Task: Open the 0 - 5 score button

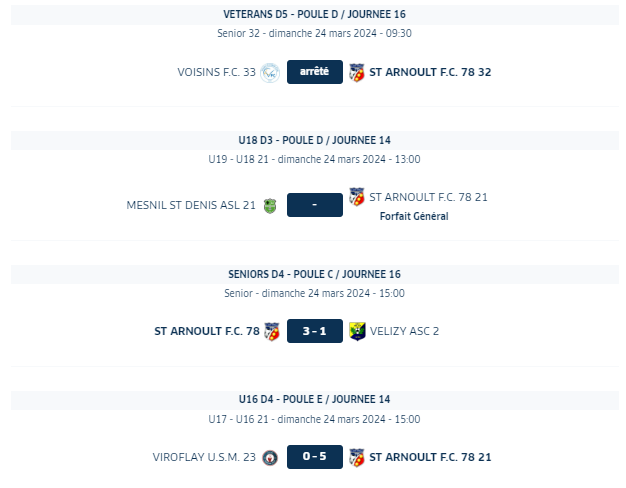Action: 315,457
